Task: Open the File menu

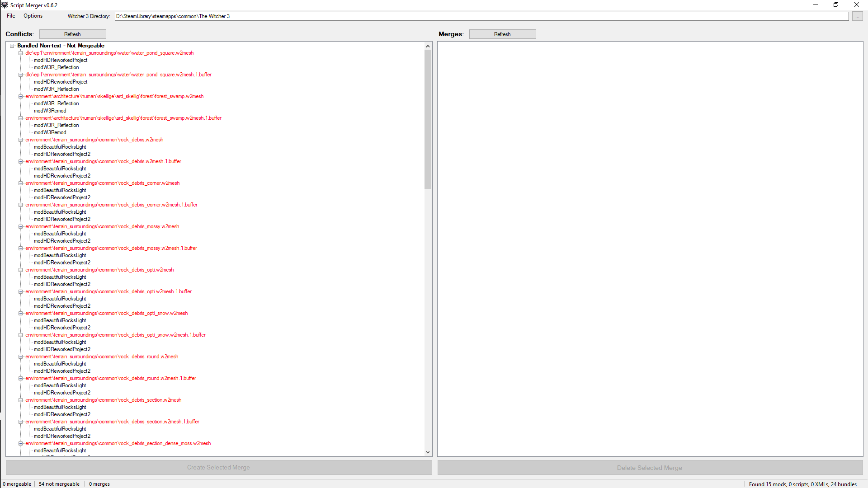Action: pos(11,16)
